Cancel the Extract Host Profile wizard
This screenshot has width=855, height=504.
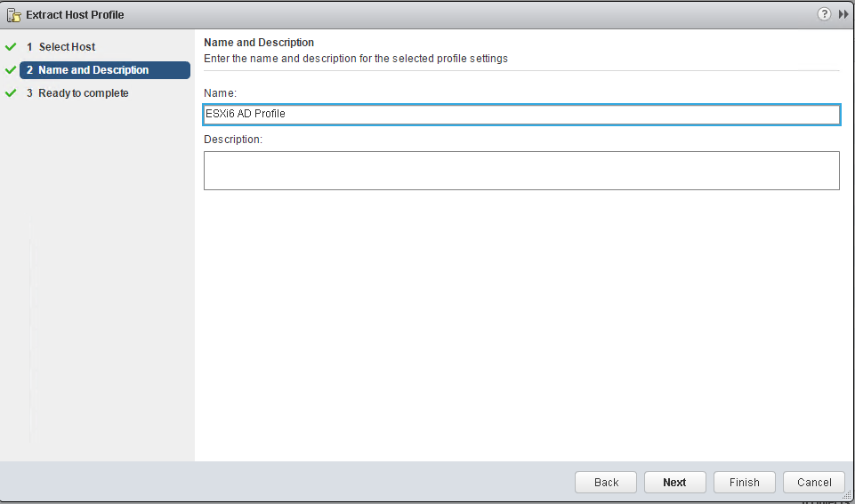coord(814,482)
